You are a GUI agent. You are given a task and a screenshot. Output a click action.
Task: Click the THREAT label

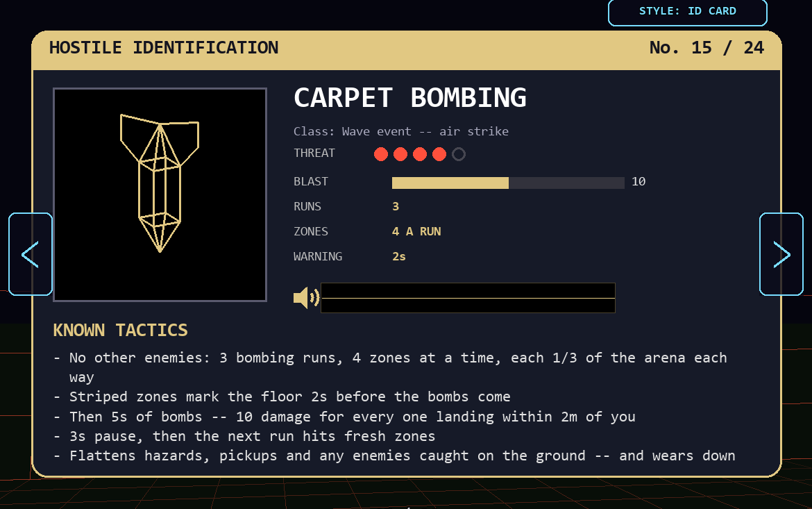(x=314, y=153)
